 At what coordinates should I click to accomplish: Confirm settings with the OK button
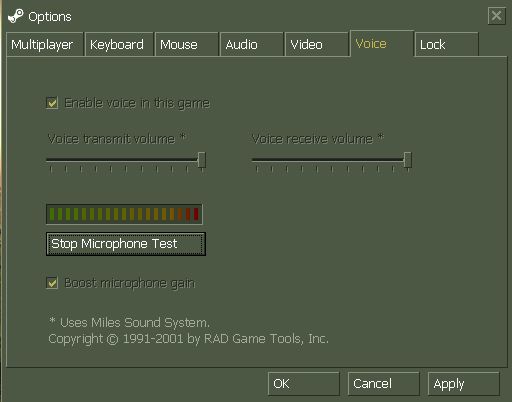click(303, 384)
